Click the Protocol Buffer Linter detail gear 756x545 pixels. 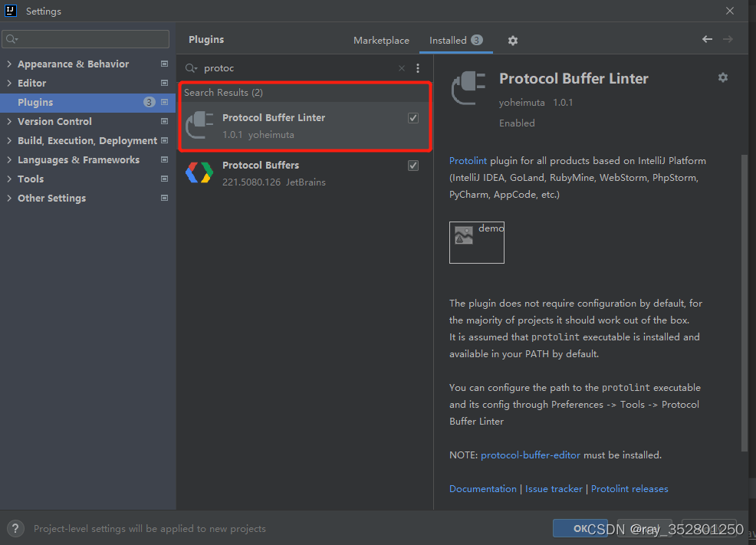pyautogui.click(x=723, y=77)
